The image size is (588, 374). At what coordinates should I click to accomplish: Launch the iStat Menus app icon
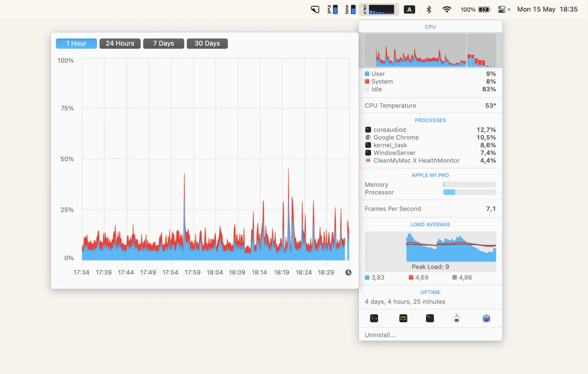click(x=486, y=318)
